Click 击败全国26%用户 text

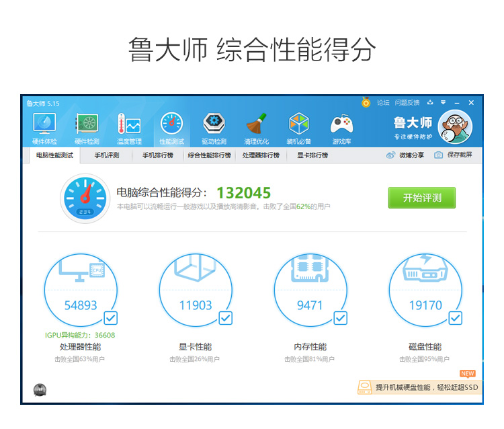[194, 359]
